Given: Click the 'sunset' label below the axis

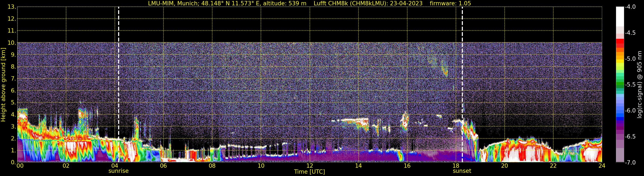Looking at the screenshot, I should click(462, 171).
